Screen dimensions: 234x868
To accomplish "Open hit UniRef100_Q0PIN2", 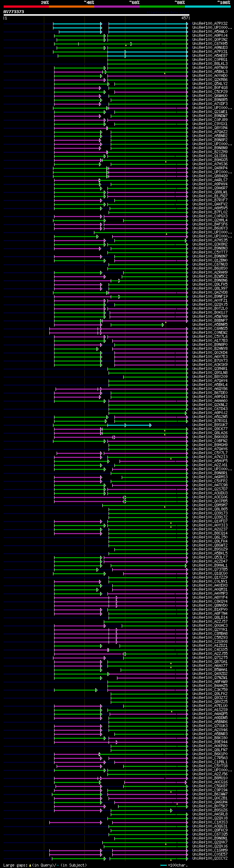I will 210,39.
